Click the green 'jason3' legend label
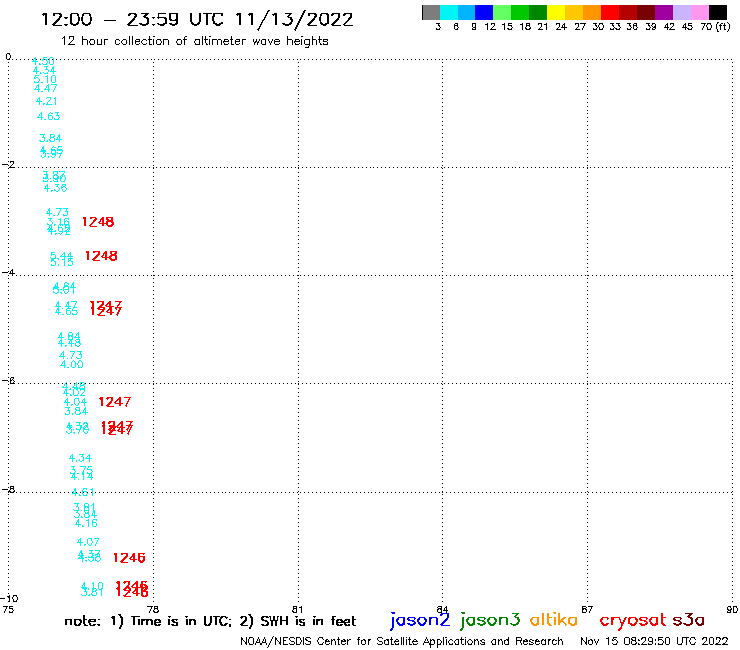The height and width of the screenshot is (650, 740). pyautogui.click(x=490, y=620)
